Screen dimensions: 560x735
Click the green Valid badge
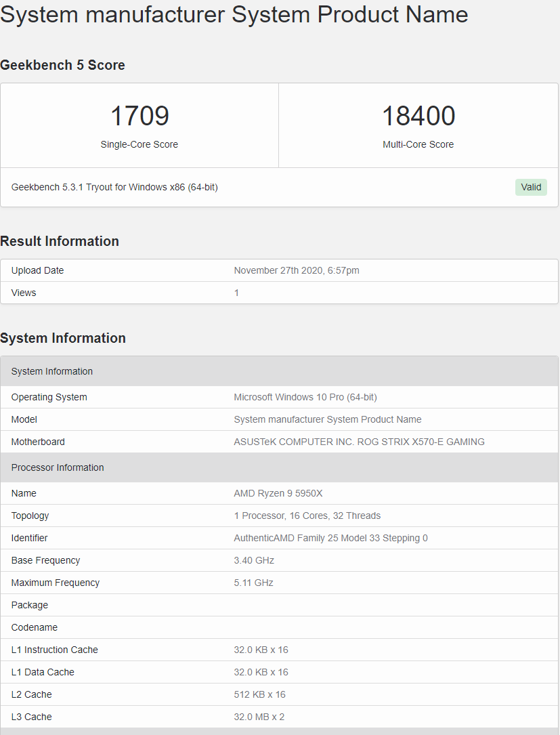click(531, 187)
